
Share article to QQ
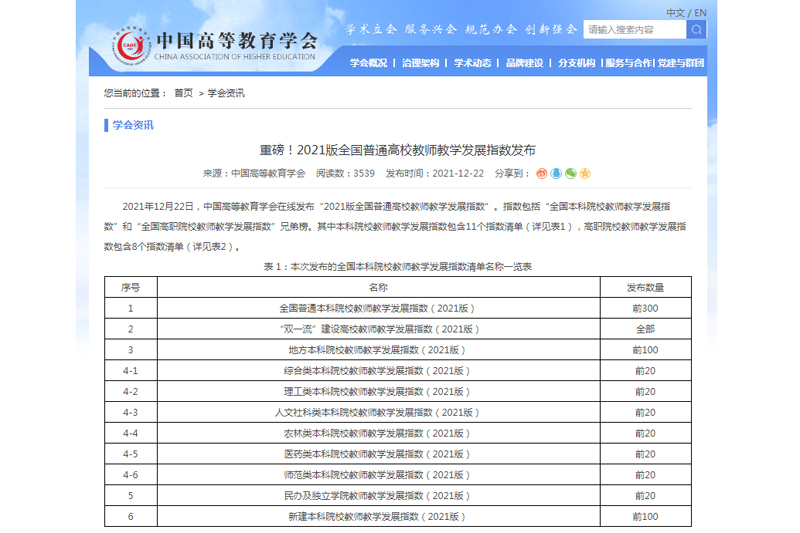pyautogui.click(x=556, y=173)
